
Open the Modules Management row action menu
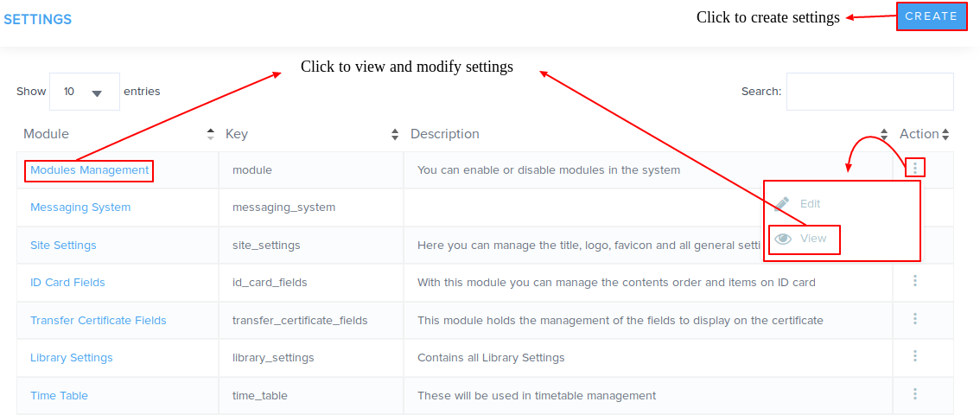pos(915,168)
